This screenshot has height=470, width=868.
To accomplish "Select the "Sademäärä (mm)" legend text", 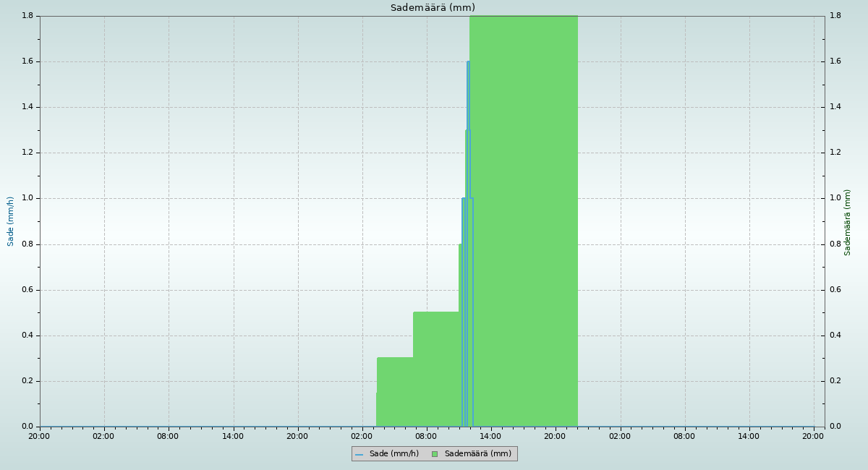I will [477, 454].
